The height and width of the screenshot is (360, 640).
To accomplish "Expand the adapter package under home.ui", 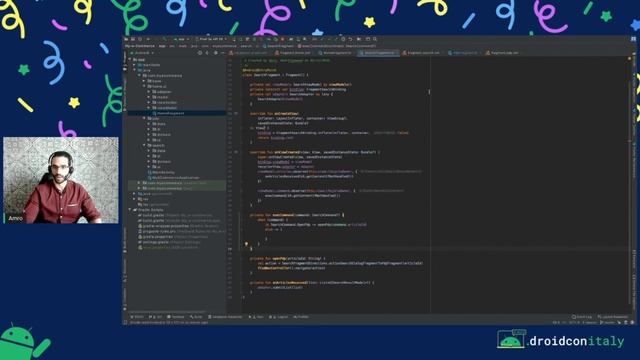I will click(x=149, y=92).
